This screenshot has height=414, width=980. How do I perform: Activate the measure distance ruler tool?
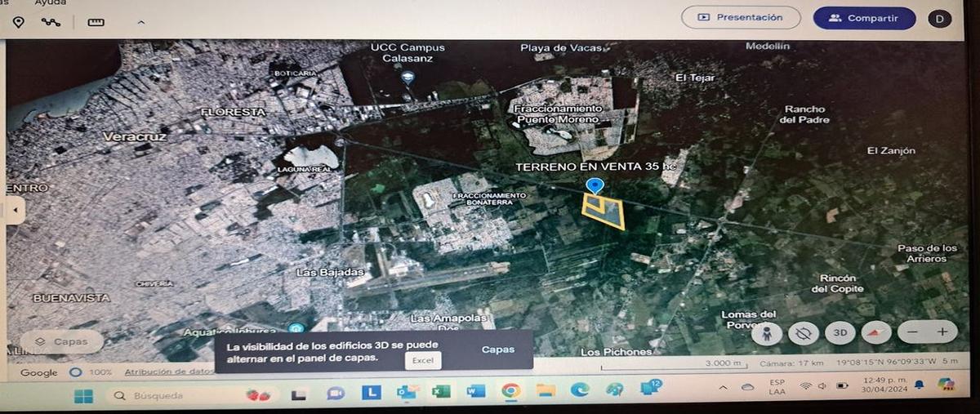pos(96,22)
